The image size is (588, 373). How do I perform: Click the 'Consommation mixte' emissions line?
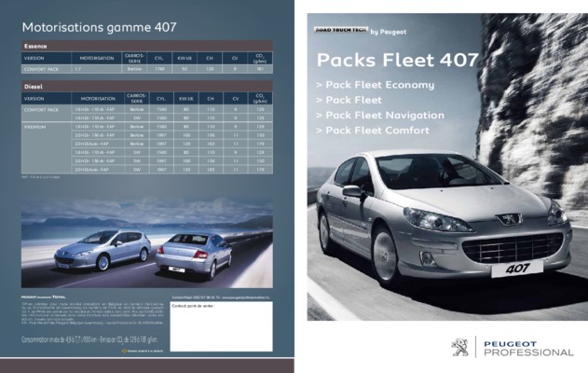pos(89,339)
